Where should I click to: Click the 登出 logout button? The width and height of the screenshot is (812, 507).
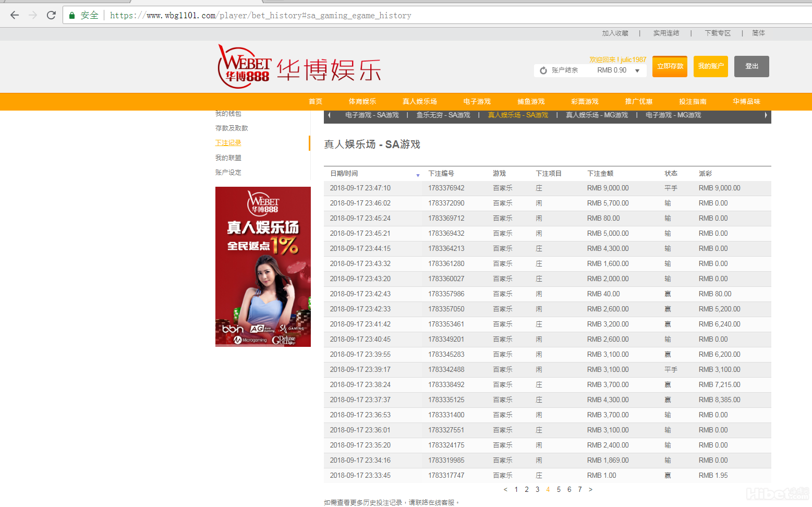(751, 66)
